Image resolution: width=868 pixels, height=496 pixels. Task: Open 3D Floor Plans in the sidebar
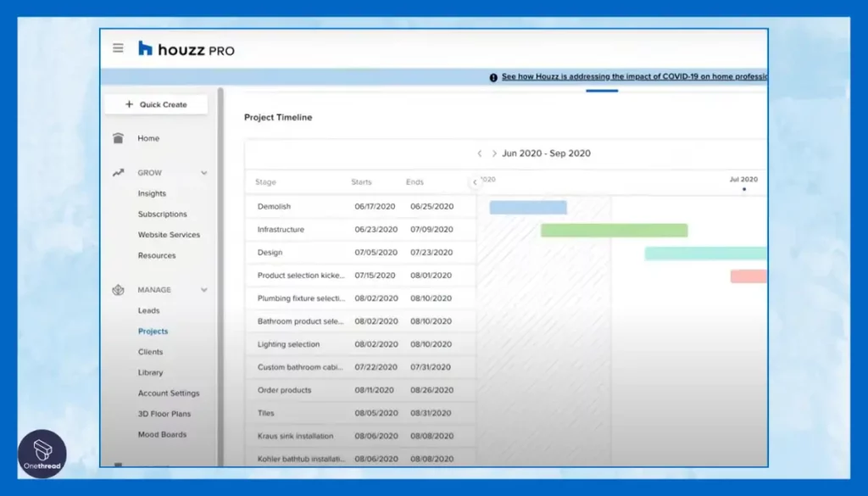(x=164, y=414)
